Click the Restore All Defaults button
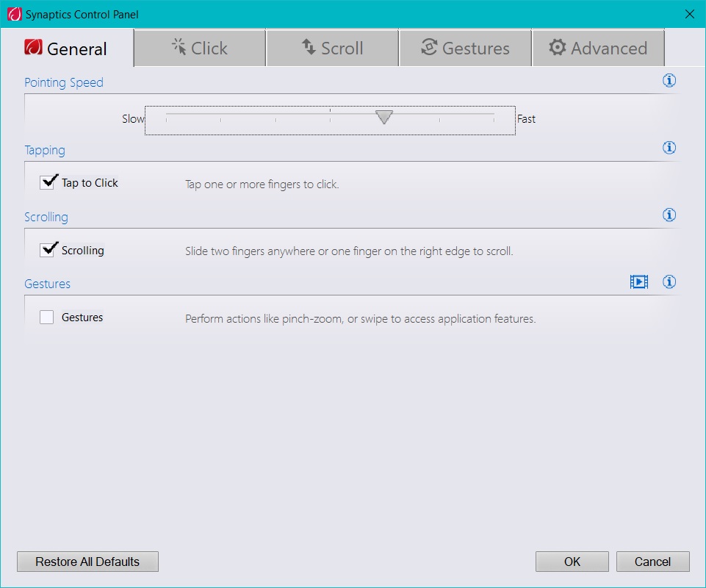The image size is (706, 588). point(87,562)
